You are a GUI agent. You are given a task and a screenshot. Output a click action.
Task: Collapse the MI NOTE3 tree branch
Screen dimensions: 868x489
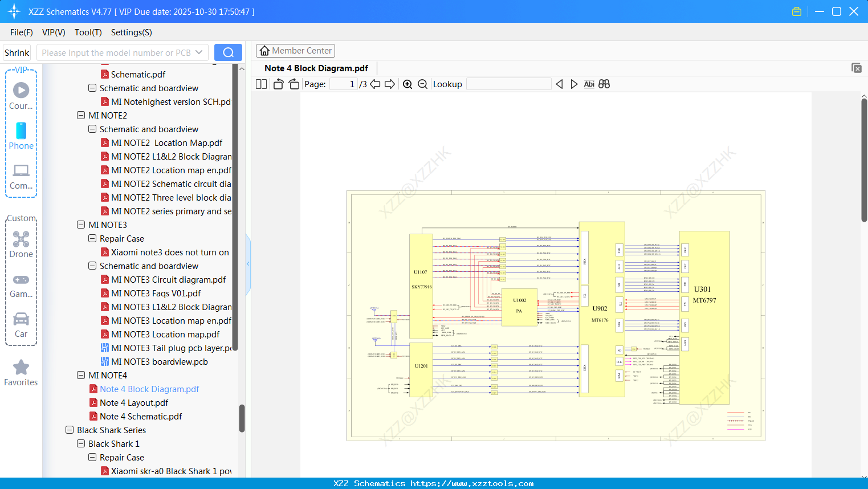pos(80,225)
